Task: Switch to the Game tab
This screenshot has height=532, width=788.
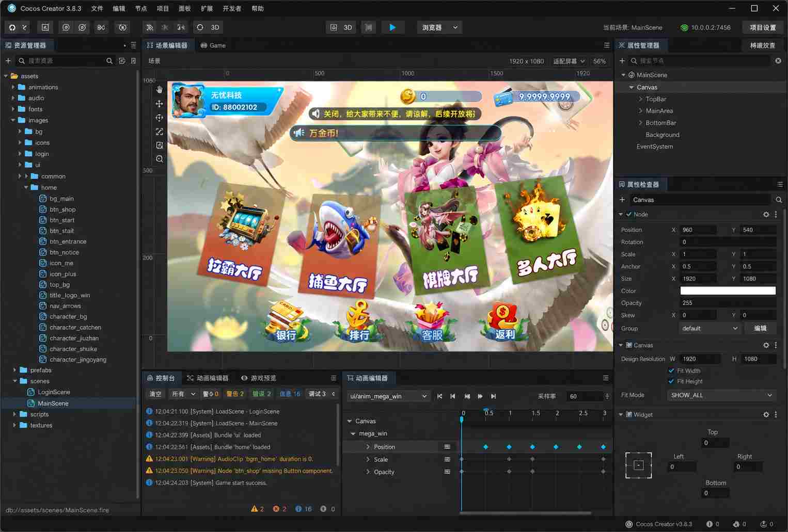Action: click(213, 45)
